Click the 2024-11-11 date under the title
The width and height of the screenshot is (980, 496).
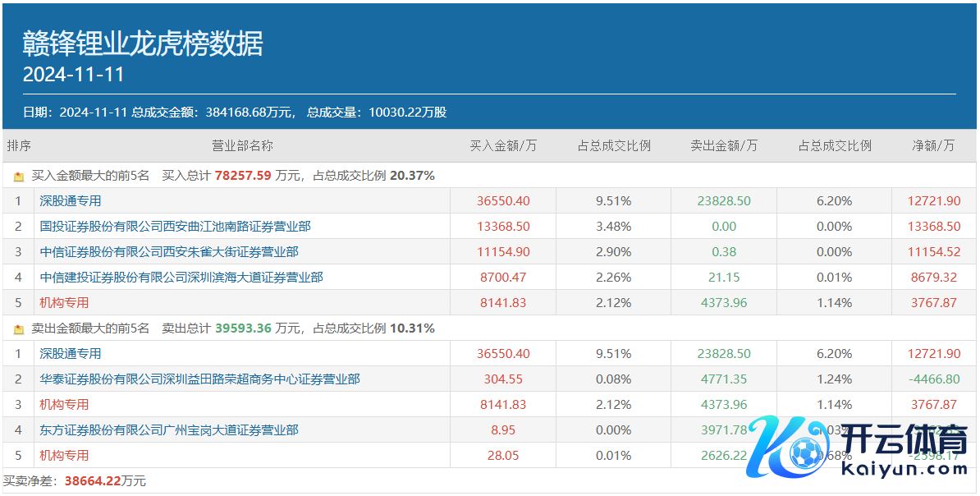74,75
